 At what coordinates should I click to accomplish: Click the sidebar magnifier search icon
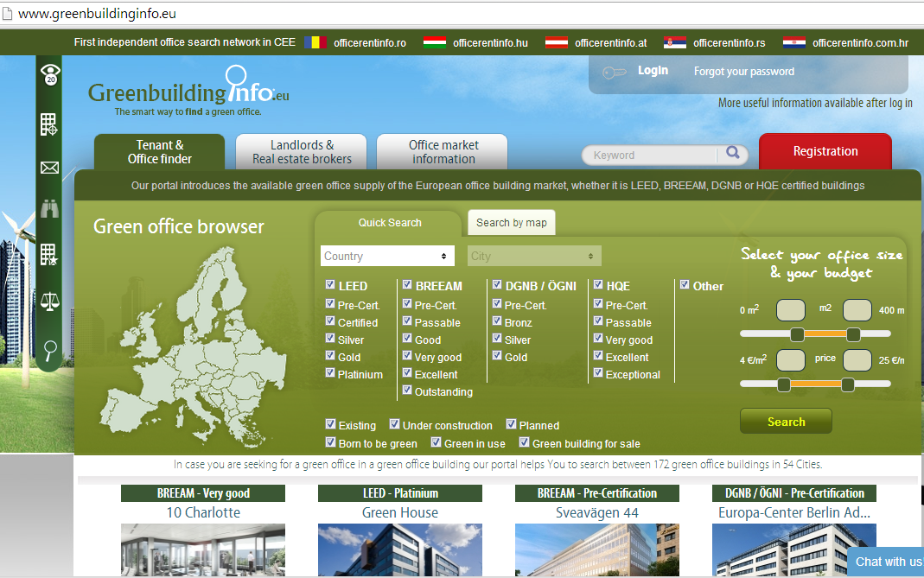click(x=50, y=350)
